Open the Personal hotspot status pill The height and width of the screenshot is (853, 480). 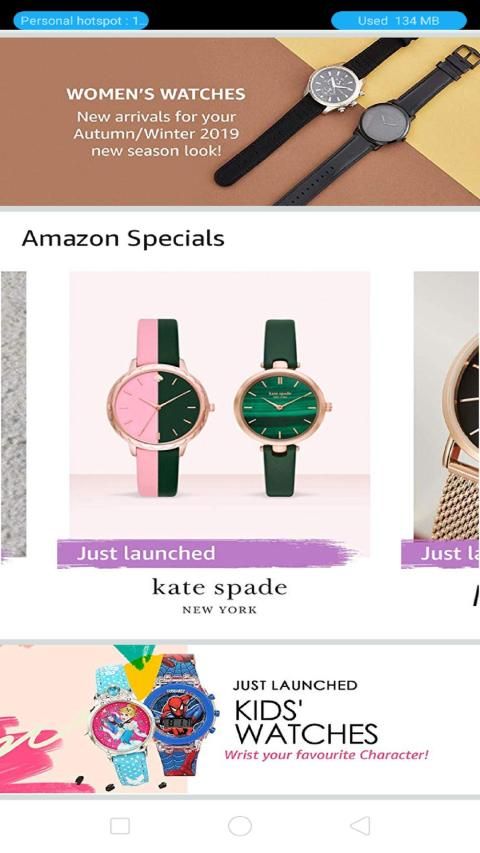(81, 21)
